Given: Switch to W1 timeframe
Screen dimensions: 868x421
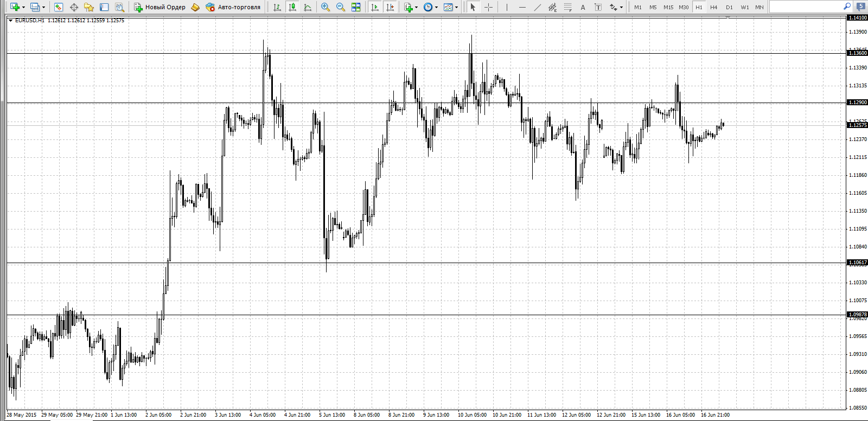Looking at the screenshot, I should [x=745, y=7].
